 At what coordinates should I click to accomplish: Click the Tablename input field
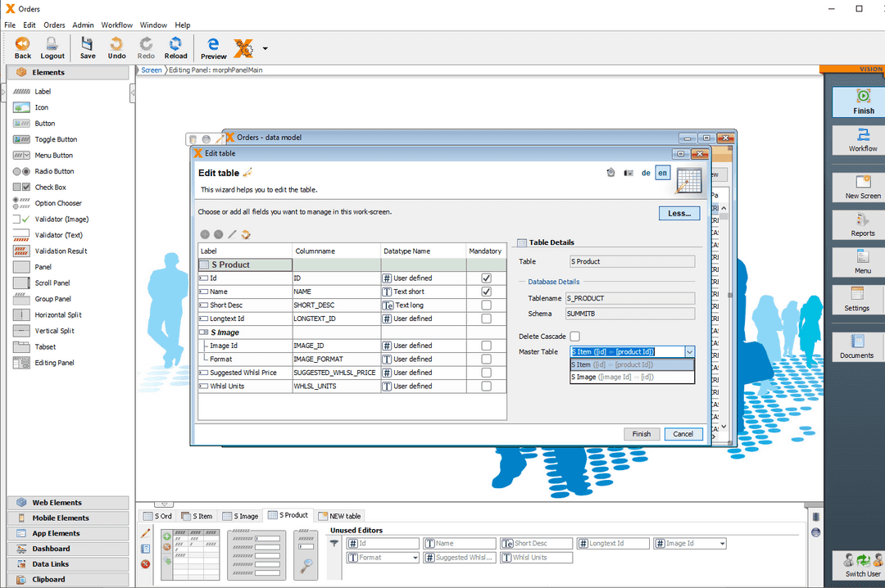(632, 297)
